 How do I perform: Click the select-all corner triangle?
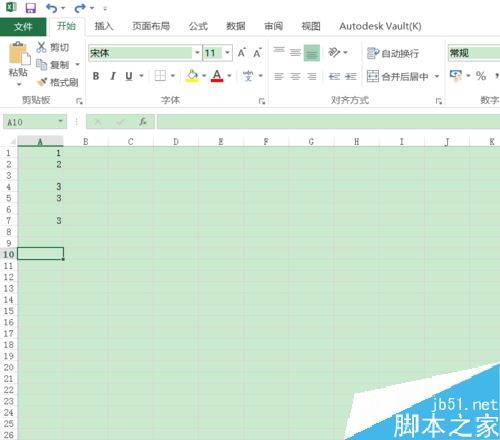[12, 141]
